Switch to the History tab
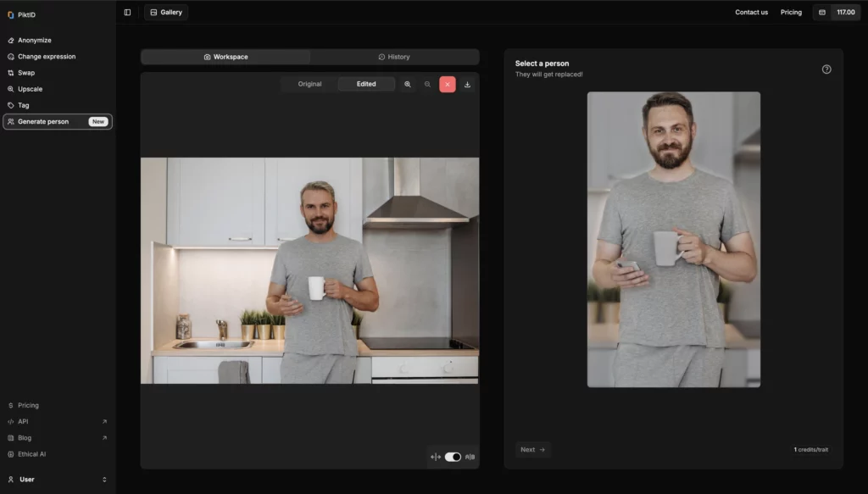The height and width of the screenshot is (494, 868). click(x=393, y=57)
